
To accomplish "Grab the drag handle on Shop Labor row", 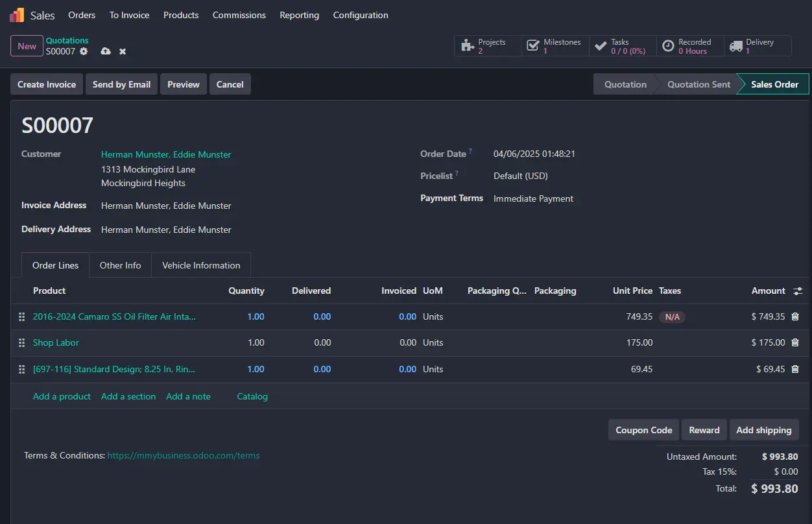I will pyautogui.click(x=21, y=342).
